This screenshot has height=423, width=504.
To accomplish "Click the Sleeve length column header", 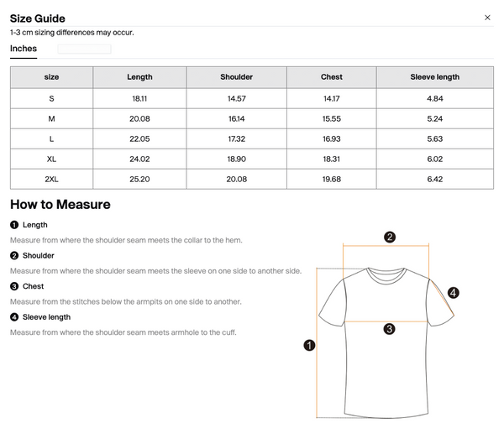I will pos(435,77).
